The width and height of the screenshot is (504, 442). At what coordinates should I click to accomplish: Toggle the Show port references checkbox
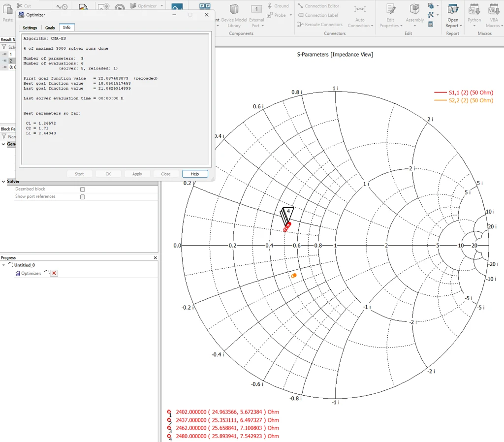(83, 197)
